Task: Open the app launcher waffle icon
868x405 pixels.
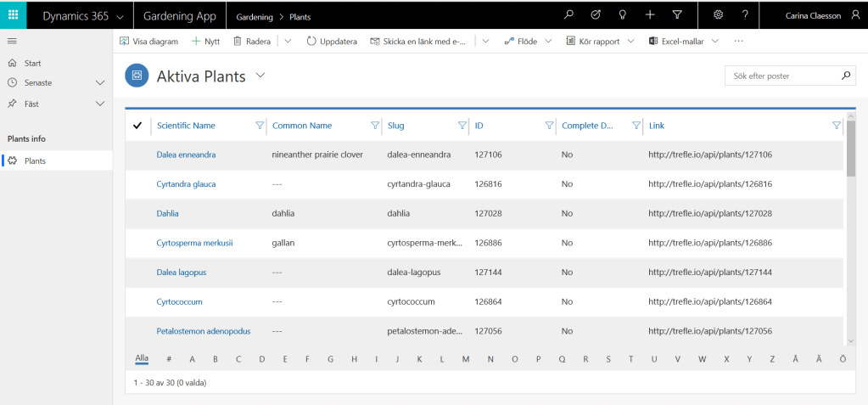Action: pyautogui.click(x=13, y=15)
